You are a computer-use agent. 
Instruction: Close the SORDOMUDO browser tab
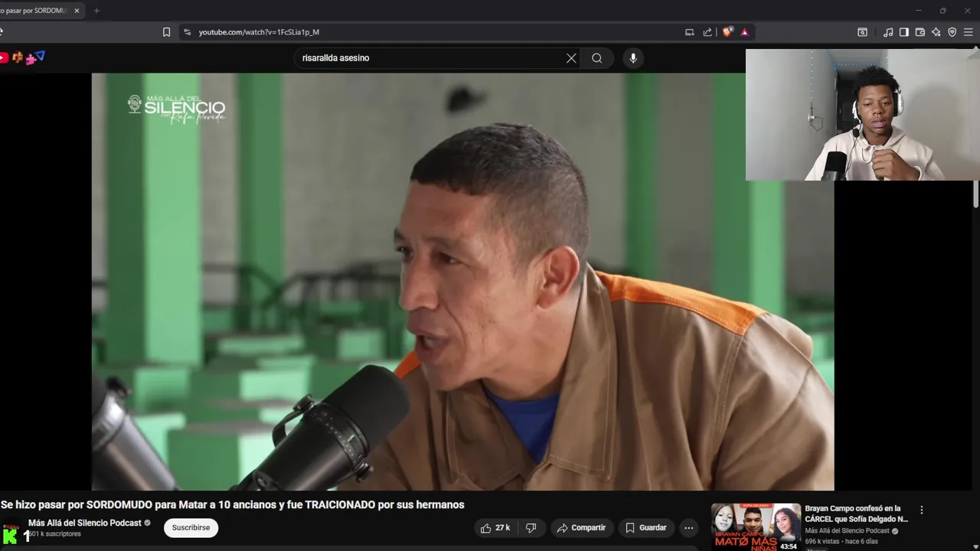77,11
